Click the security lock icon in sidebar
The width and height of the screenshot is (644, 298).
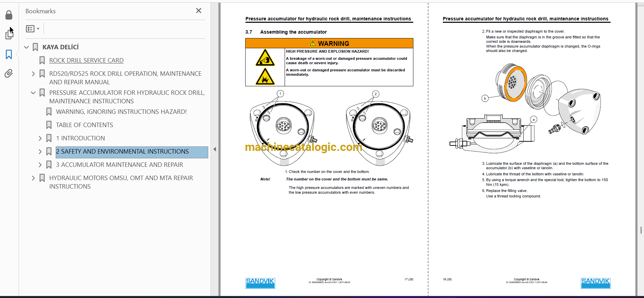[9, 15]
